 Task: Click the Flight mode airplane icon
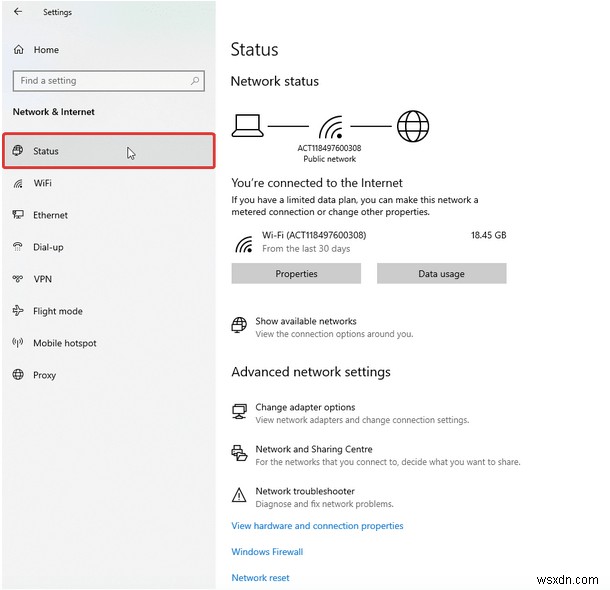18,310
